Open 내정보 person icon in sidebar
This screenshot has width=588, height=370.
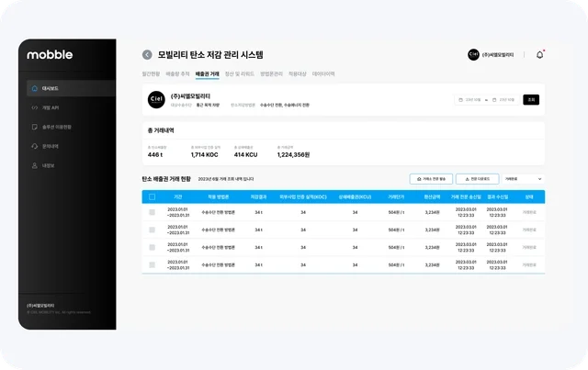(x=35, y=165)
